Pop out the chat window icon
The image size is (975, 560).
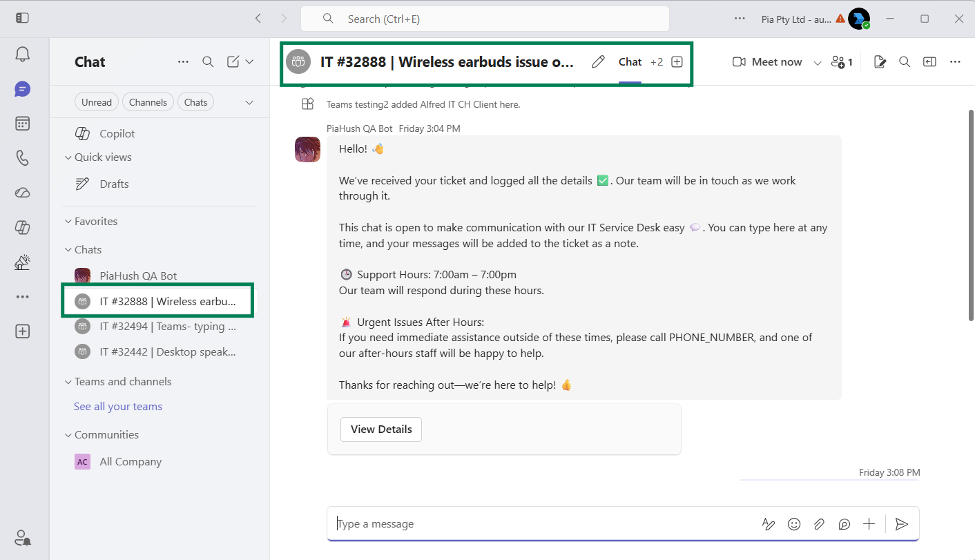[x=930, y=62]
